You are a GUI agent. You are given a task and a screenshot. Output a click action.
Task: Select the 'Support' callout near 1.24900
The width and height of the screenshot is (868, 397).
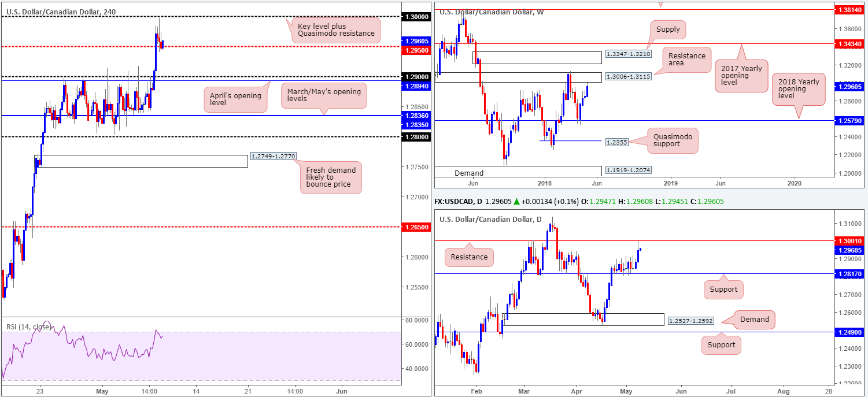pos(721,345)
